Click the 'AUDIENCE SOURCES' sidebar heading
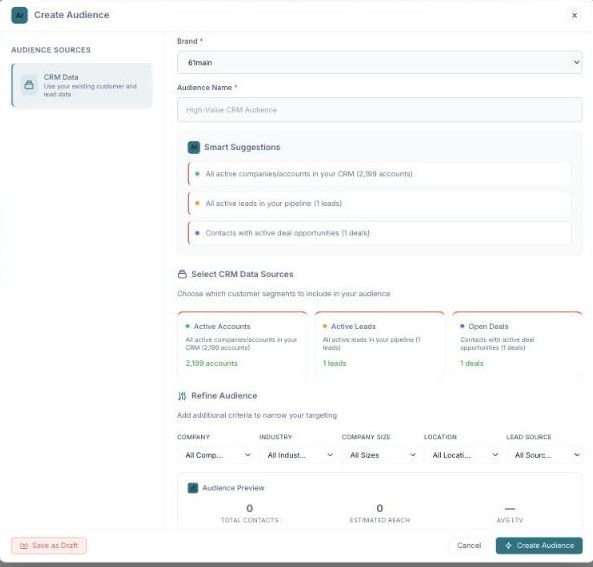Viewport: 593px width, 567px height. tap(51, 50)
